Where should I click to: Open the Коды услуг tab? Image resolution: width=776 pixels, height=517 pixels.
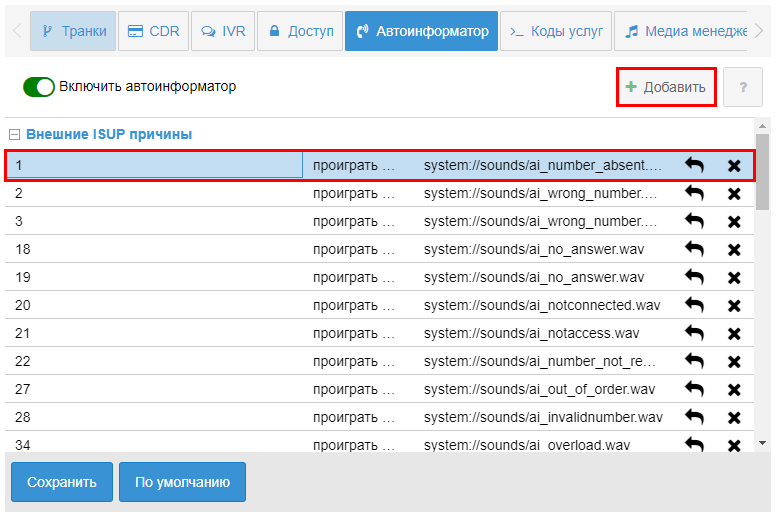pyautogui.click(x=556, y=31)
